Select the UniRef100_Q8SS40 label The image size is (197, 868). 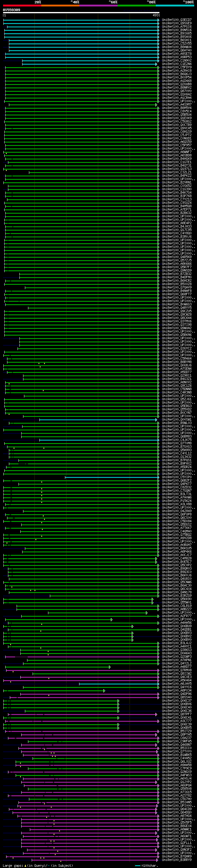[x=176, y=697]
